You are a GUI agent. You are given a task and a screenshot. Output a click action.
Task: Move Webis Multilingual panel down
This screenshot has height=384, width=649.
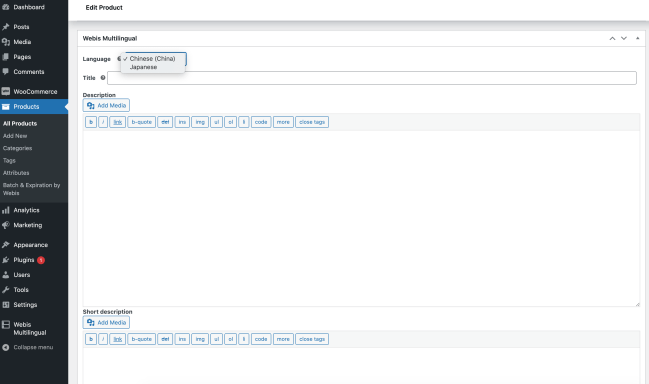click(x=624, y=38)
